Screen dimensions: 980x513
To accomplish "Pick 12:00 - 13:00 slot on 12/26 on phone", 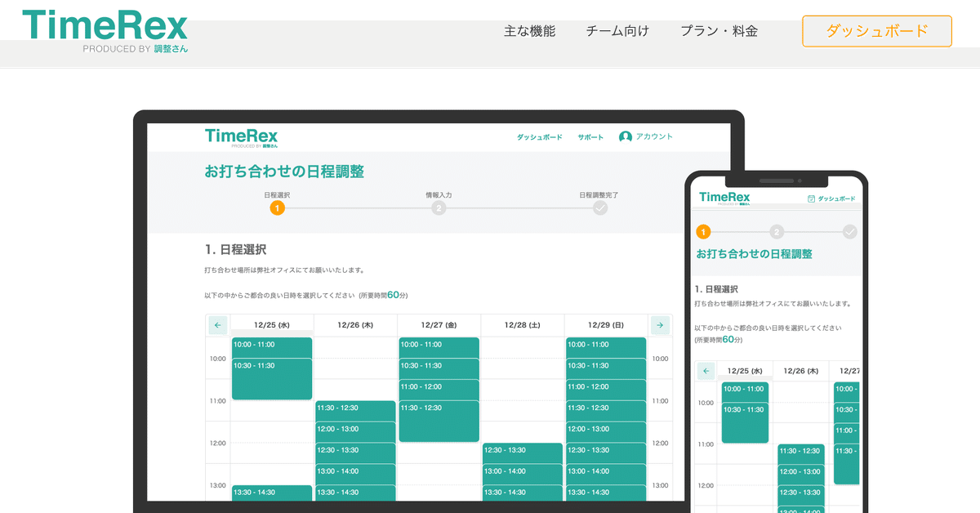I will pos(801,475).
